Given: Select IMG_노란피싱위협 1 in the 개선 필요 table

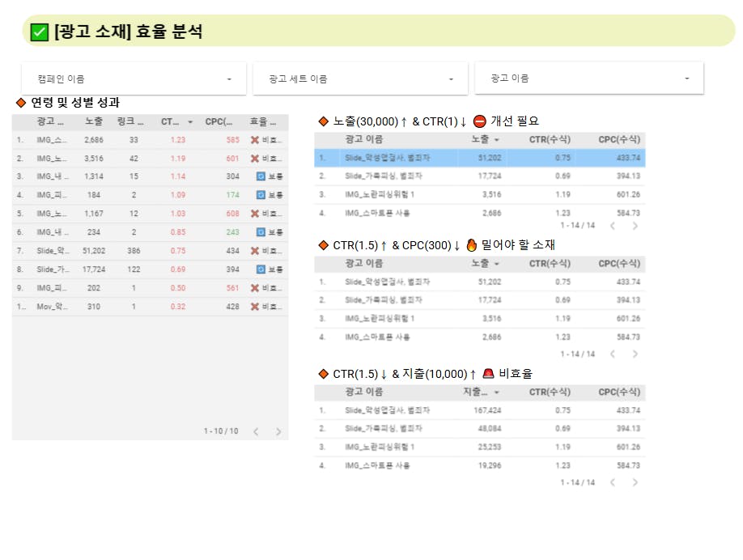Looking at the screenshot, I should tap(479, 195).
